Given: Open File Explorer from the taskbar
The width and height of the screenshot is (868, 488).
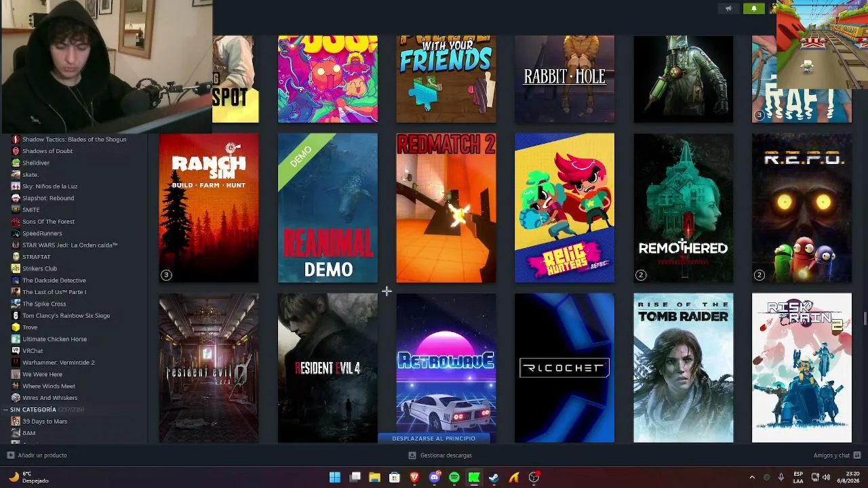Looking at the screenshot, I should point(374,477).
